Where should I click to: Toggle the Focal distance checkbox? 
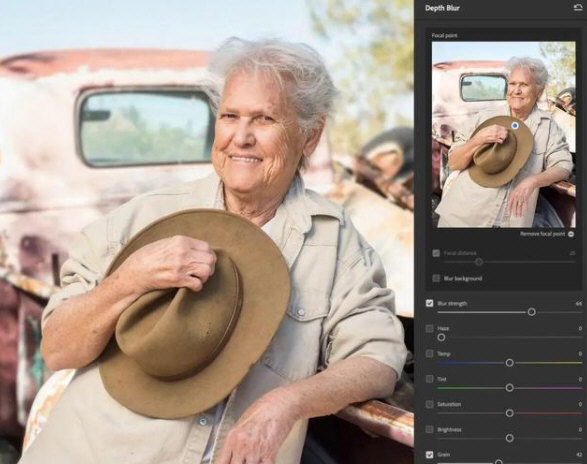point(436,253)
